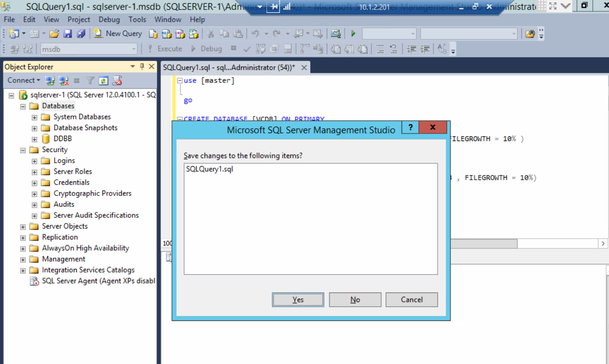
Task: Open the View menu
Action: pyautogui.click(x=52, y=19)
